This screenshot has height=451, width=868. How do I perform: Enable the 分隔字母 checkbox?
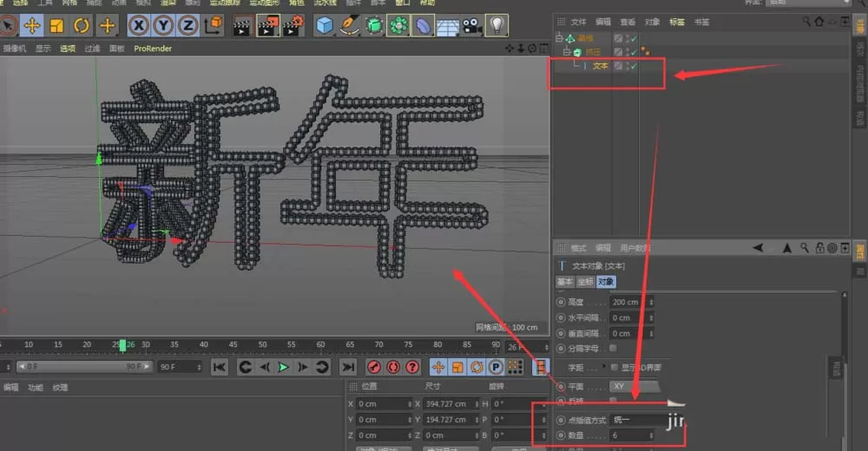(613, 348)
